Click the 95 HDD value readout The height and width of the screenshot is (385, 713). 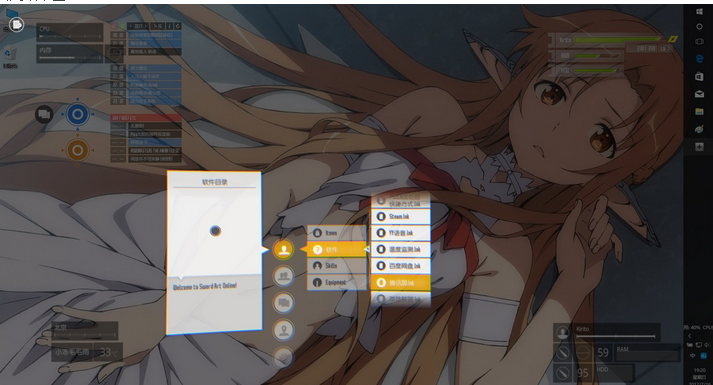583,373
